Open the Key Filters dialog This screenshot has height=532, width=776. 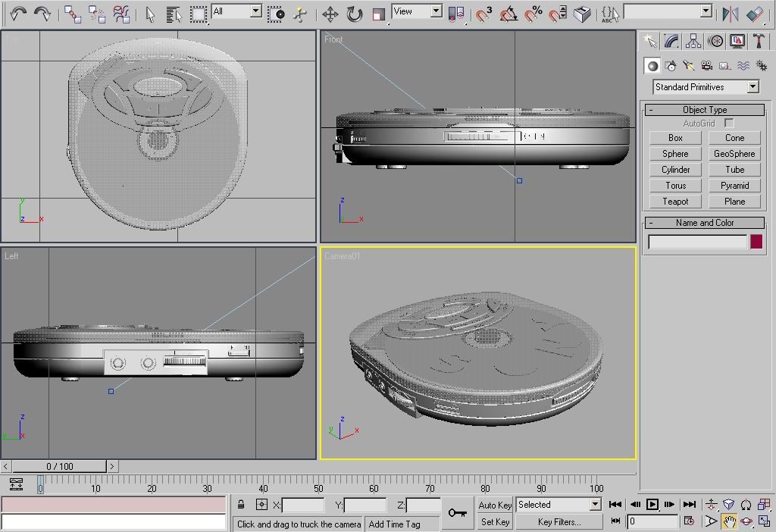coord(559,521)
